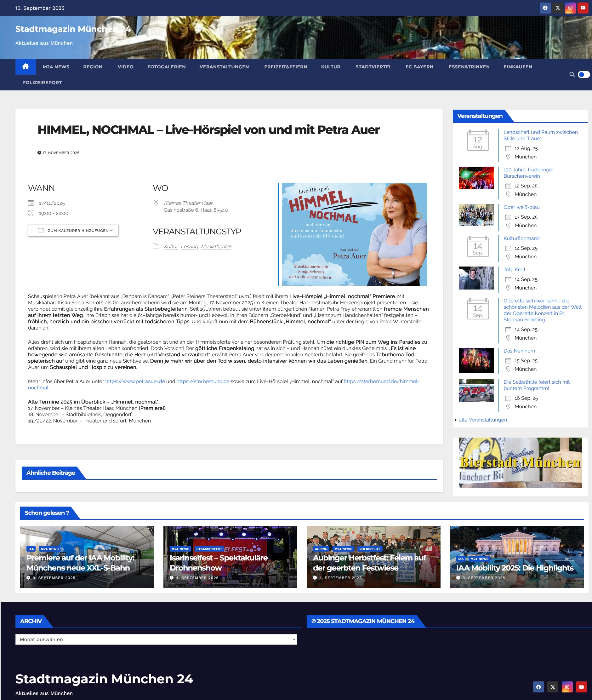The height and width of the screenshot is (700, 592).
Task: Open the 'Monat auswählen' archive dropdown
Action: pos(156,639)
